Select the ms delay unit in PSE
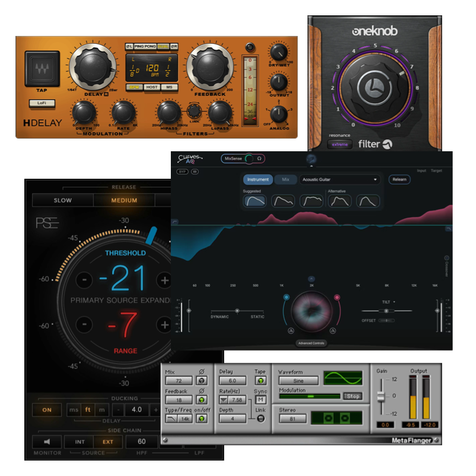Image resolution: width=476 pixels, height=476 pixels. [74, 410]
